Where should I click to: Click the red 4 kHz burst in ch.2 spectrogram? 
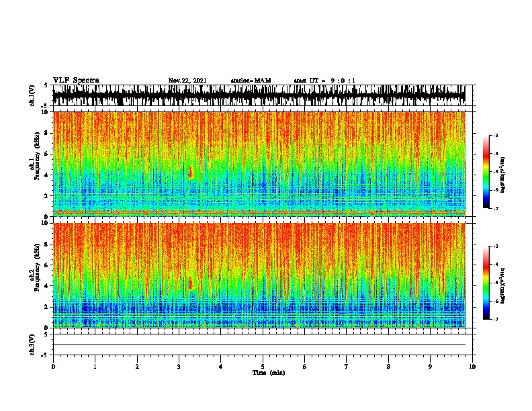click(191, 283)
